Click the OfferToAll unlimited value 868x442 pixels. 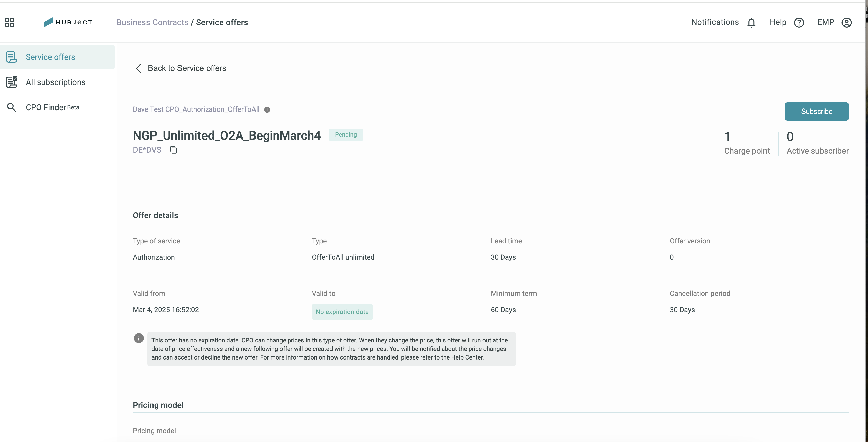[x=343, y=257]
